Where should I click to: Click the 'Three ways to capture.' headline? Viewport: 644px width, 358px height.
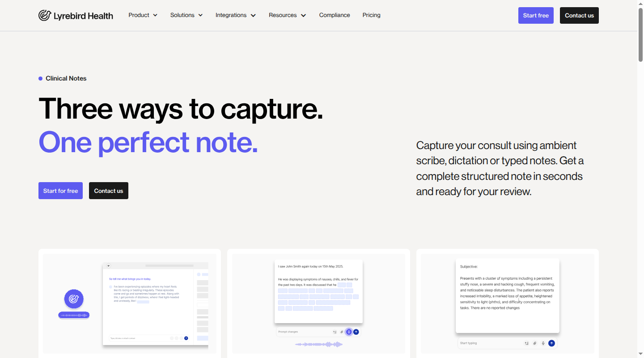click(181, 109)
